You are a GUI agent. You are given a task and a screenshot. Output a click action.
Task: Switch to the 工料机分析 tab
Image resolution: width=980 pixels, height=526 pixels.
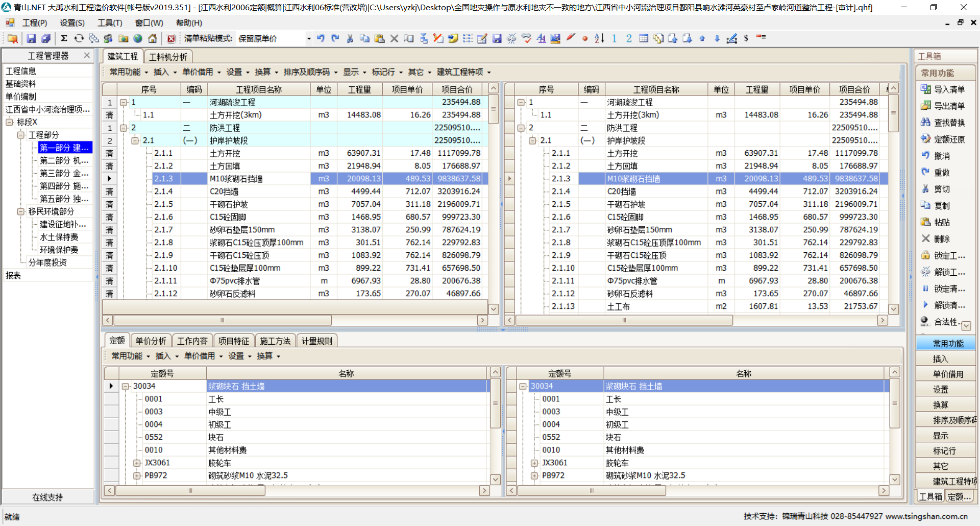click(168, 57)
